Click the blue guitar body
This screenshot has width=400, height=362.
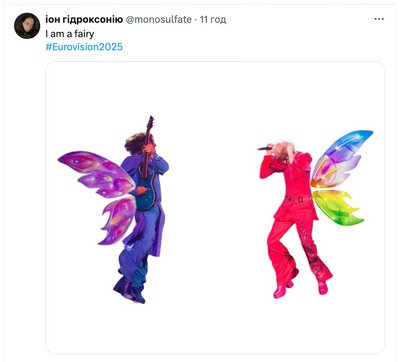(x=146, y=197)
